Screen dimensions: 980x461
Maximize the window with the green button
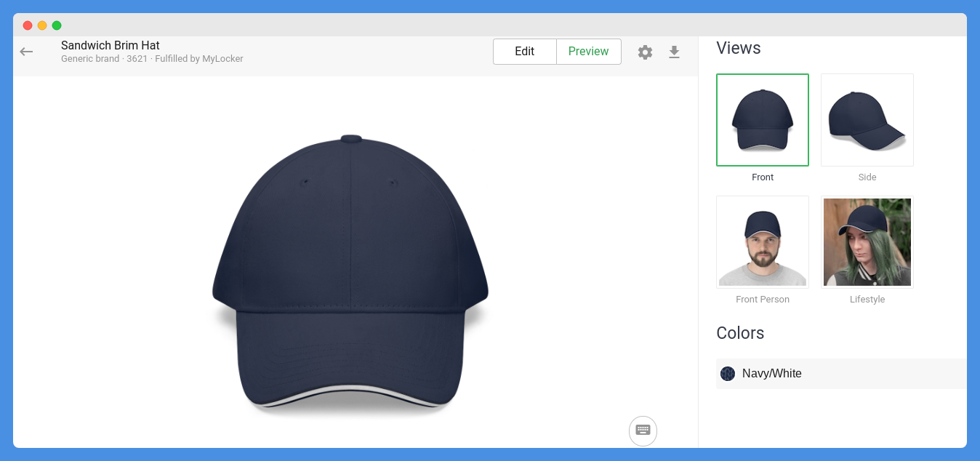pyautogui.click(x=57, y=25)
